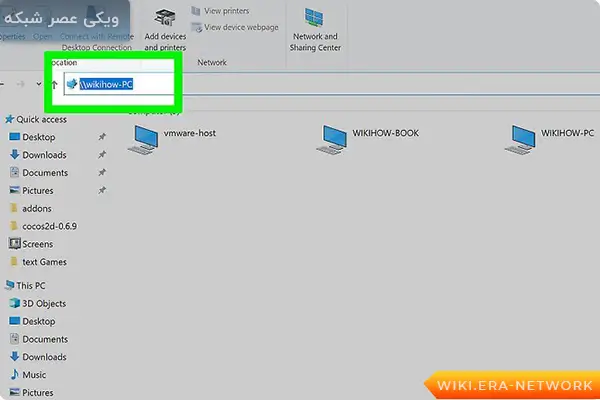Open Network and Sharing Center
The image size is (600, 400).
(x=316, y=28)
